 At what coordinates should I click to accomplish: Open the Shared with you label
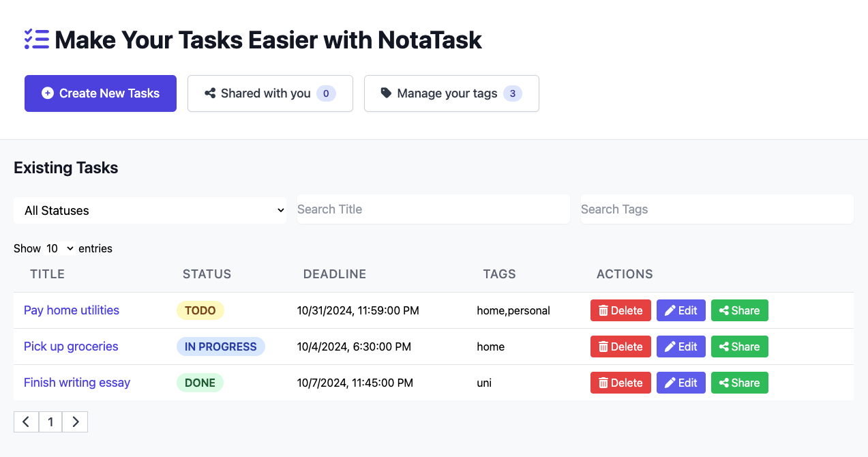click(x=266, y=93)
